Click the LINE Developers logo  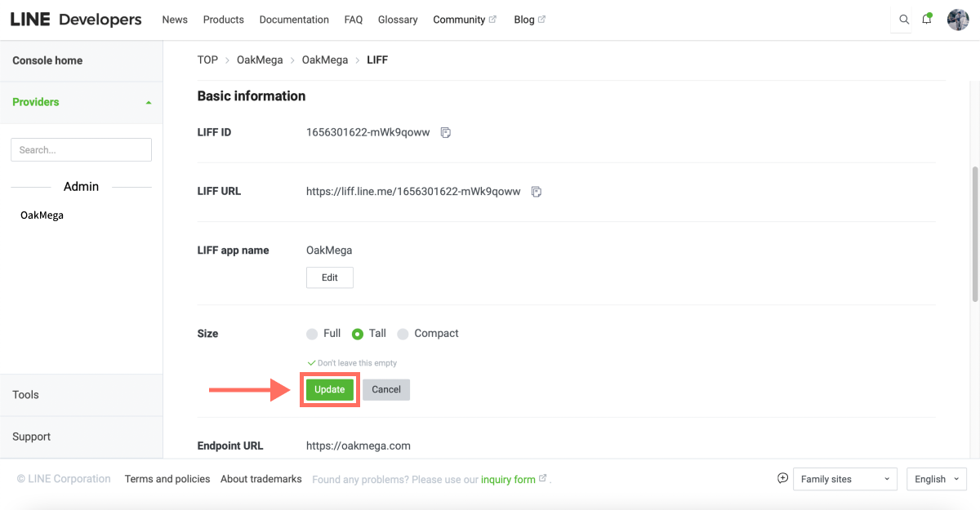pos(76,20)
